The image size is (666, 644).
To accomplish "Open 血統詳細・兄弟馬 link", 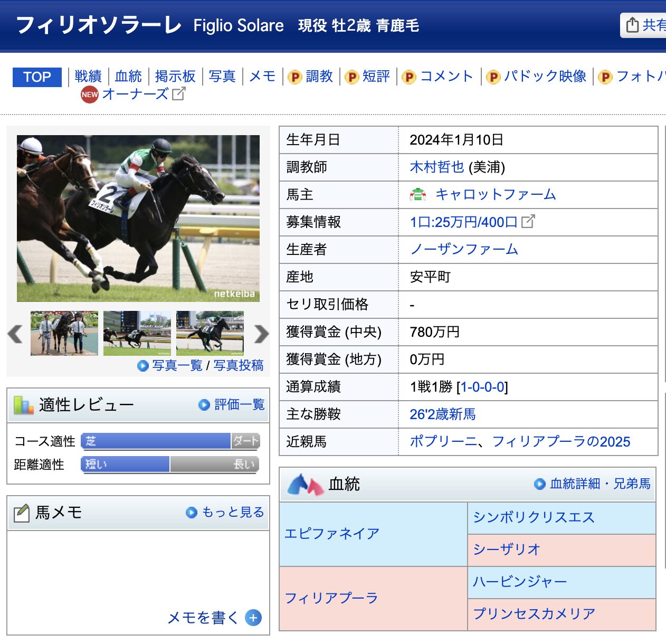I will coord(600,484).
